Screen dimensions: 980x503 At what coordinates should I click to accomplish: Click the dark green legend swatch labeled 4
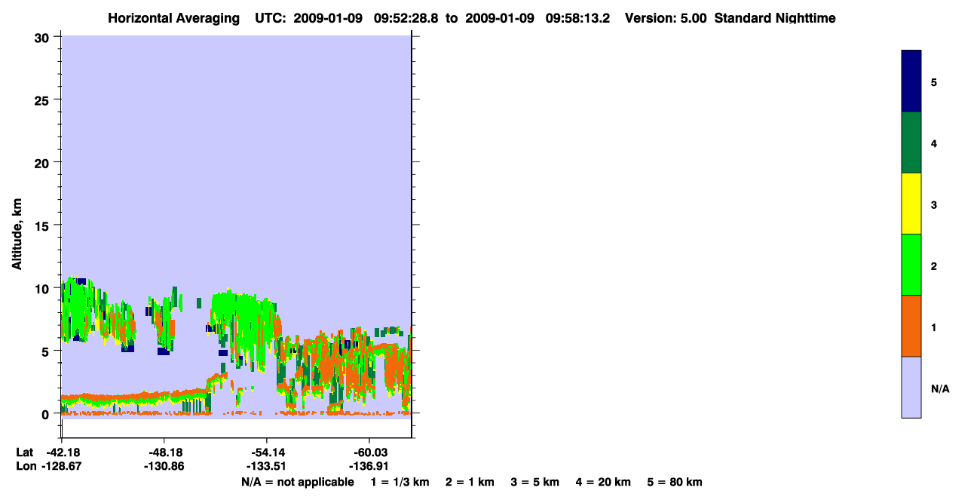[x=911, y=143]
